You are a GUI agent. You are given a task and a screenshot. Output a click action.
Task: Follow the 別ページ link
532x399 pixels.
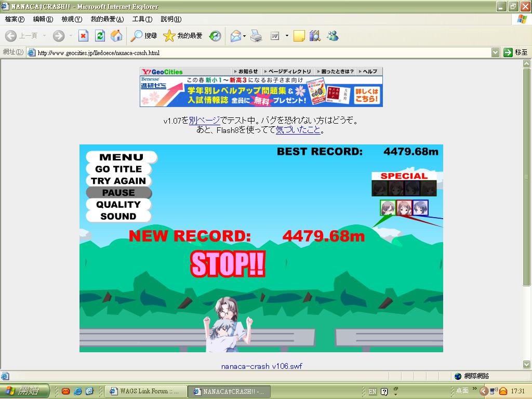tap(204, 121)
